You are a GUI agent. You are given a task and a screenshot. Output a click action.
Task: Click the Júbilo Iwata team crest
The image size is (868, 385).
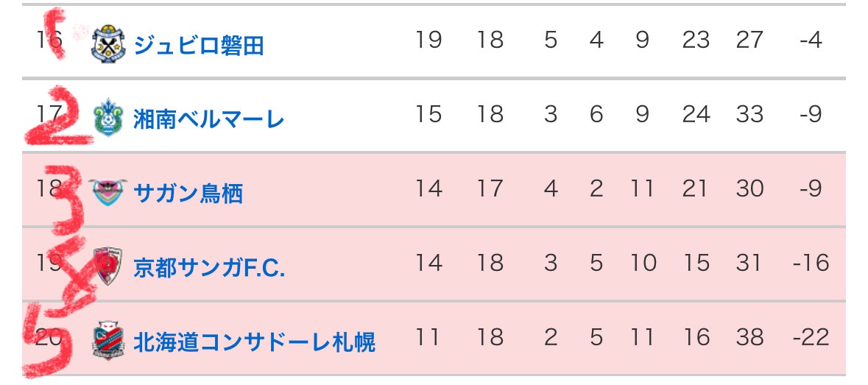pyautogui.click(x=108, y=43)
